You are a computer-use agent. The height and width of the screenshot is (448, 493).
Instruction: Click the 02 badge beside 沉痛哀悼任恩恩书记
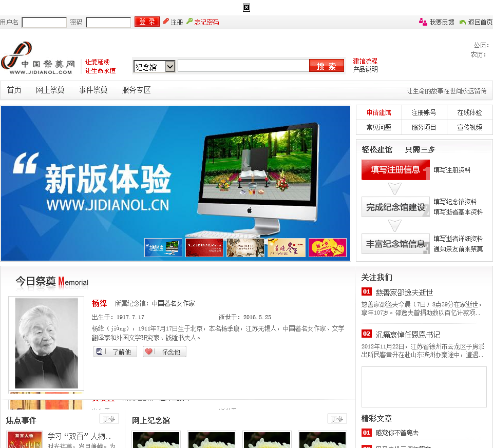point(367,334)
